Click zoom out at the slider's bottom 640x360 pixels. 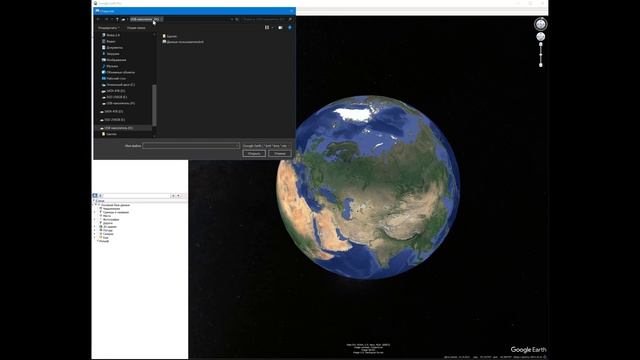(541, 65)
